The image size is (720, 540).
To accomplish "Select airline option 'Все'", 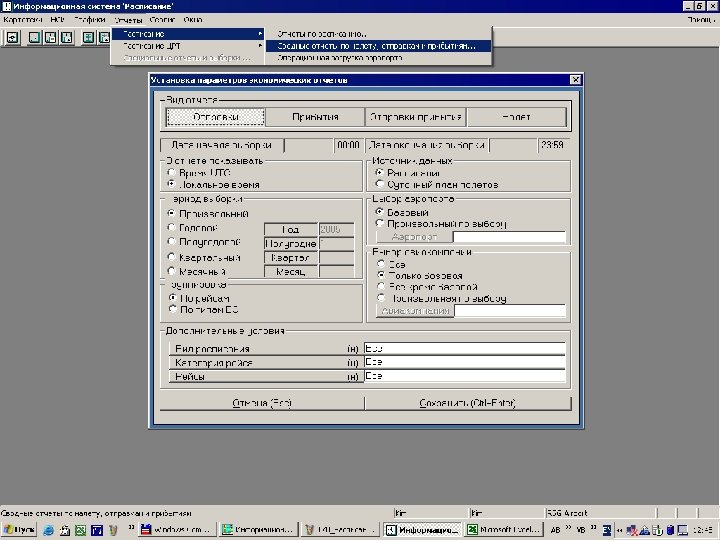I will [381, 264].
